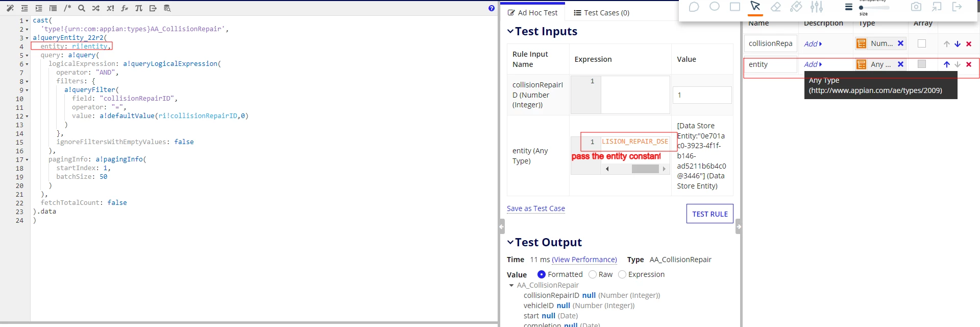Click the data type icon in entity row
This screenshot has height=327, width=980.
(x=862, y=64)
